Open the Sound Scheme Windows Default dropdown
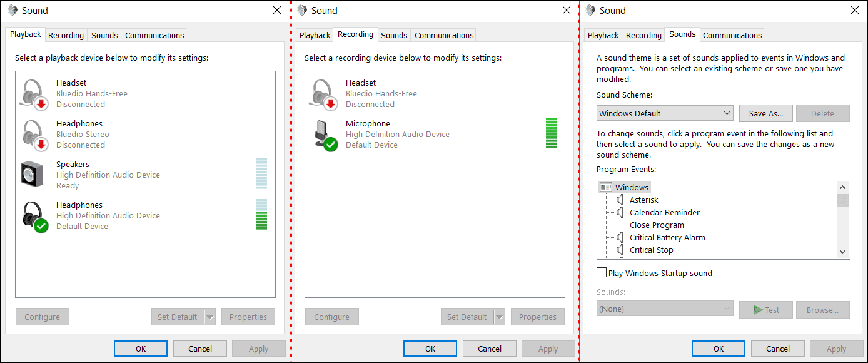 665,113
